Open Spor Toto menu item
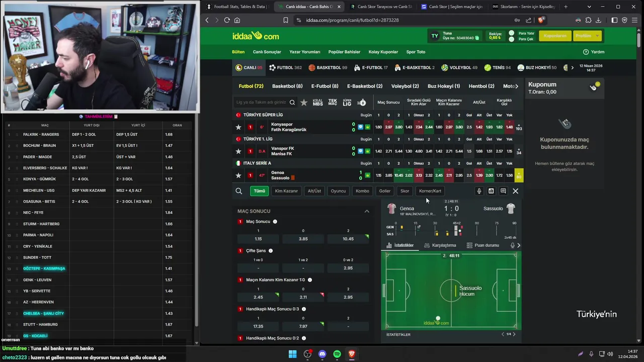Image resolution: width=644 pixels, height=362 pixels. coord(416,52)
